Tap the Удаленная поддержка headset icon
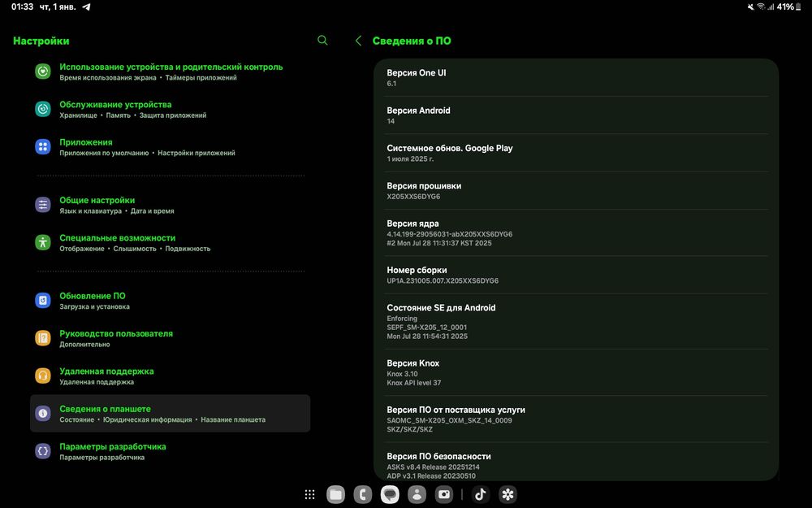The width and height of the screenshot is (812, 508). [43, 376]
